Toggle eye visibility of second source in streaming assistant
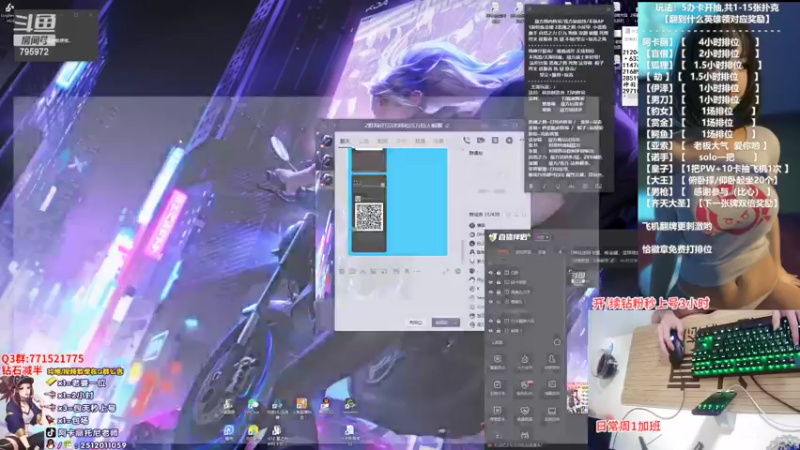The image size is (800, 450). [x=491, y=282]
